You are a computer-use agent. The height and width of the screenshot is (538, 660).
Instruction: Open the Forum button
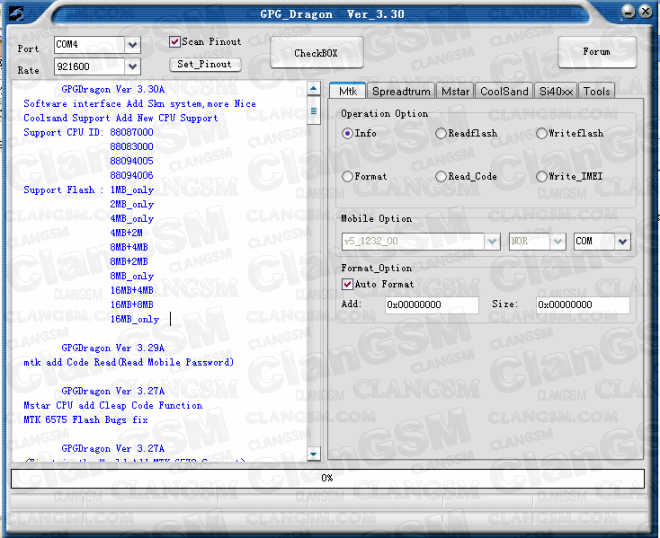pos(597,52)
